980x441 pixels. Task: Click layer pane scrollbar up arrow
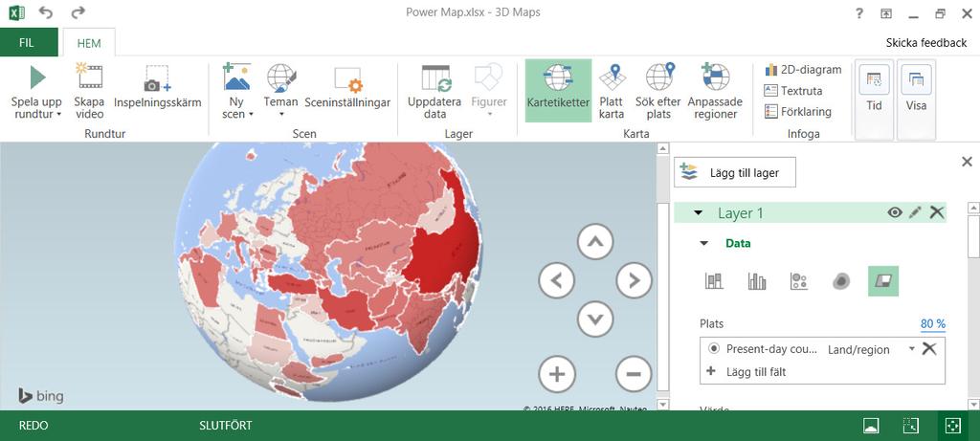click(x=973, y=208)
